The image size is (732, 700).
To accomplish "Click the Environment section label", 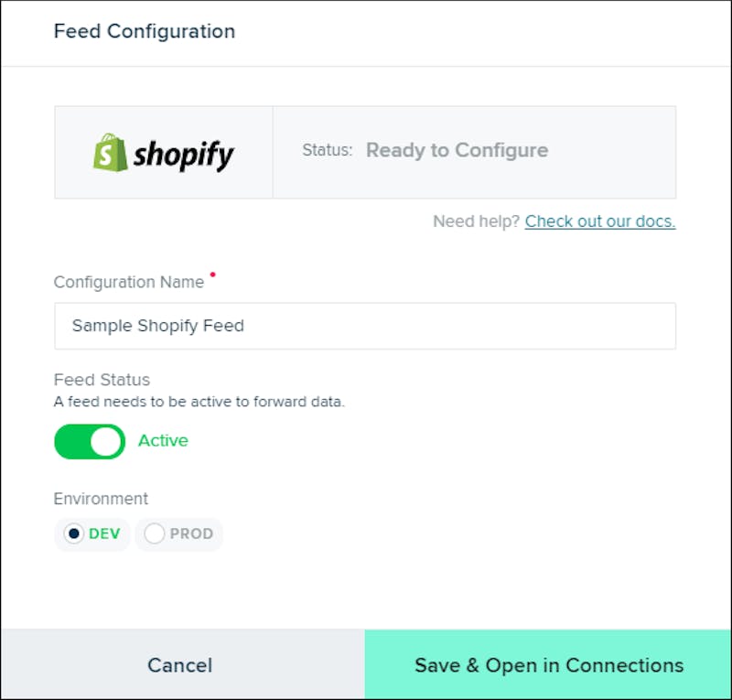I will point(101,499).
